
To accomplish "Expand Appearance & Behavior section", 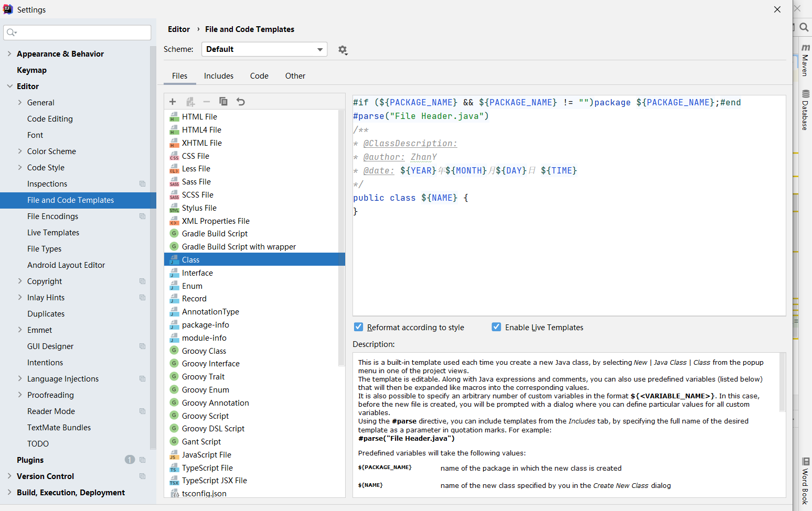I will (x=9, y=53).
